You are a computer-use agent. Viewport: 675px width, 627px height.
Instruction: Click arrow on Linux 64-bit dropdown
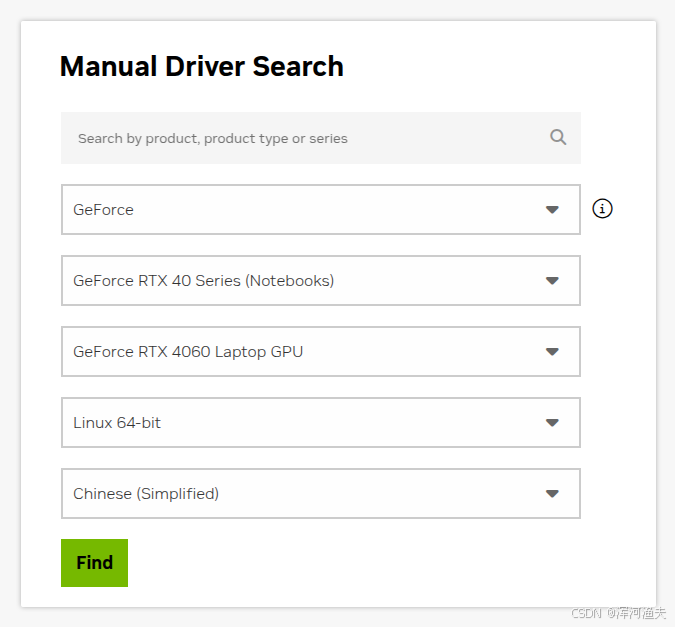pos(552,423)
